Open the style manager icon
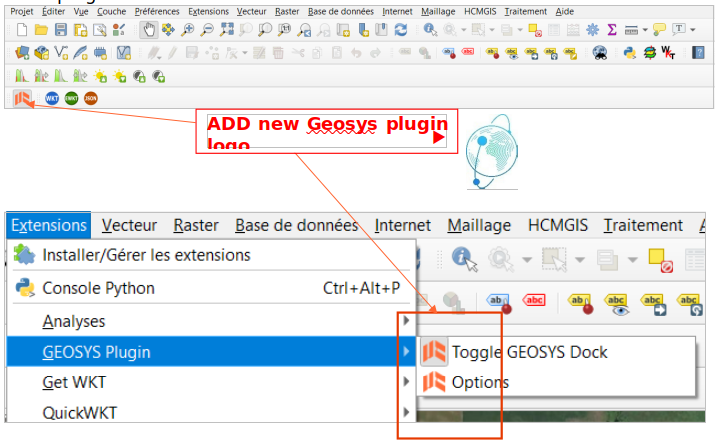The width and height of the screenshot is (716, 441). (119, 30)
